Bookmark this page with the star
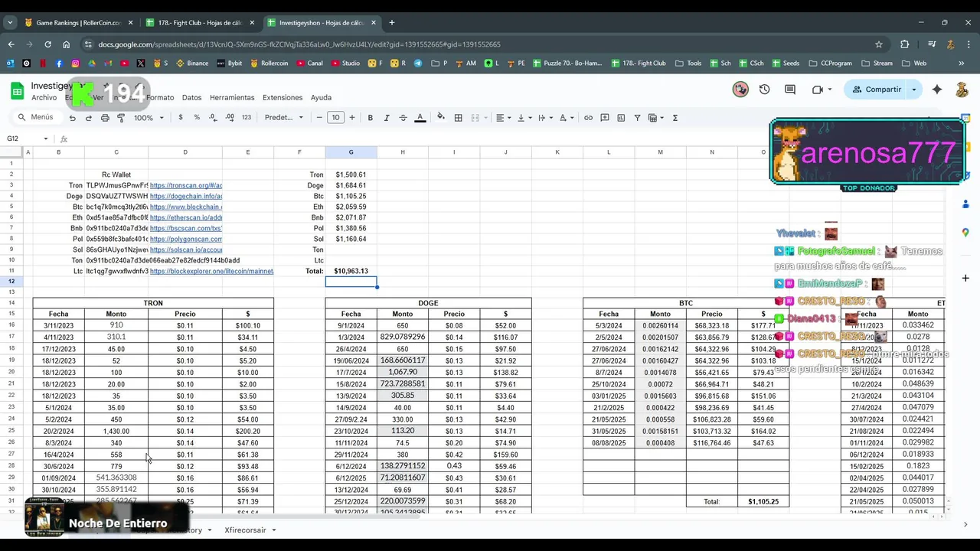Image resolution: width=980 pixels, height=551 pixels. point(879,44)
